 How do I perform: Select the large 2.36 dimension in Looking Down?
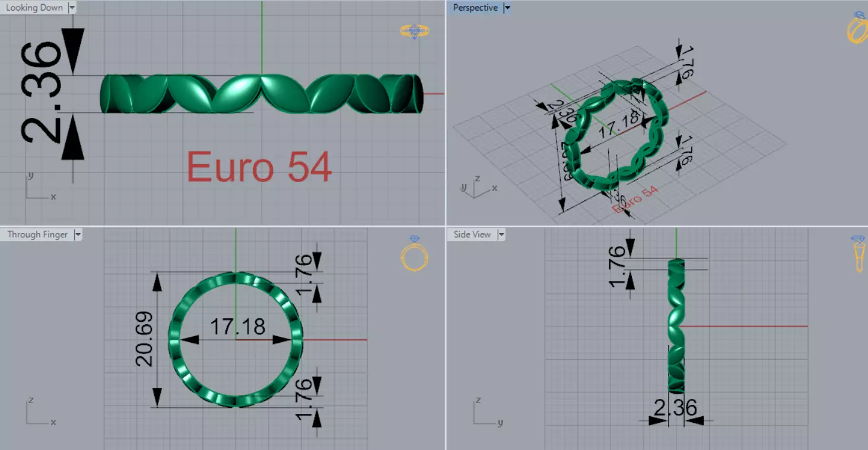[42, 93]
